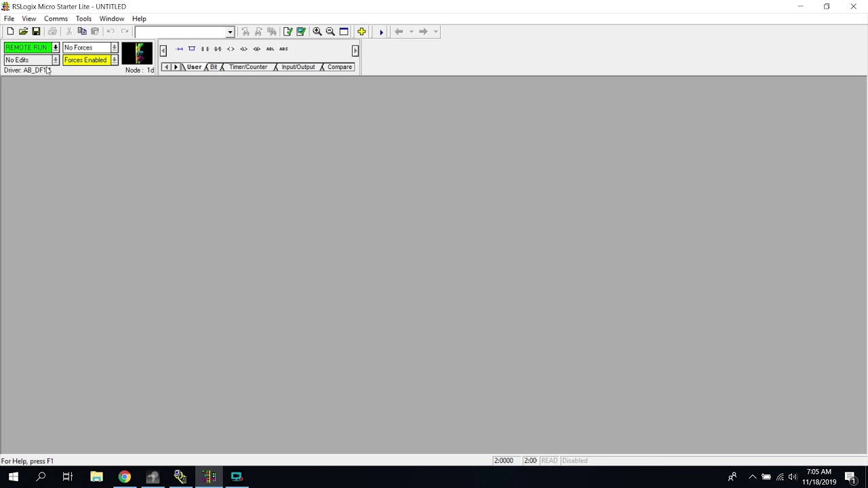Screen dimensions: 868x488
Task: Open the Tools menu
Action: click(83, 18)
